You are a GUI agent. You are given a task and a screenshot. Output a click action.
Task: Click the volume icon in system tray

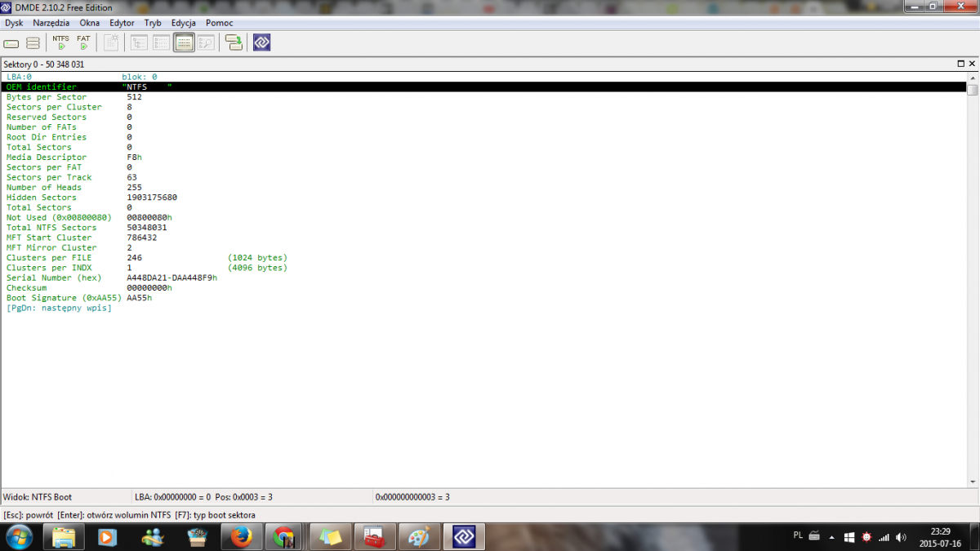tap(900, 537)
